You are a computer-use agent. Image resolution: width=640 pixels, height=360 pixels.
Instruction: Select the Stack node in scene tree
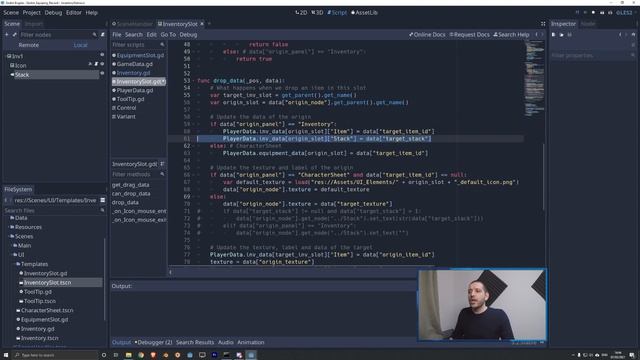point(22,75)
